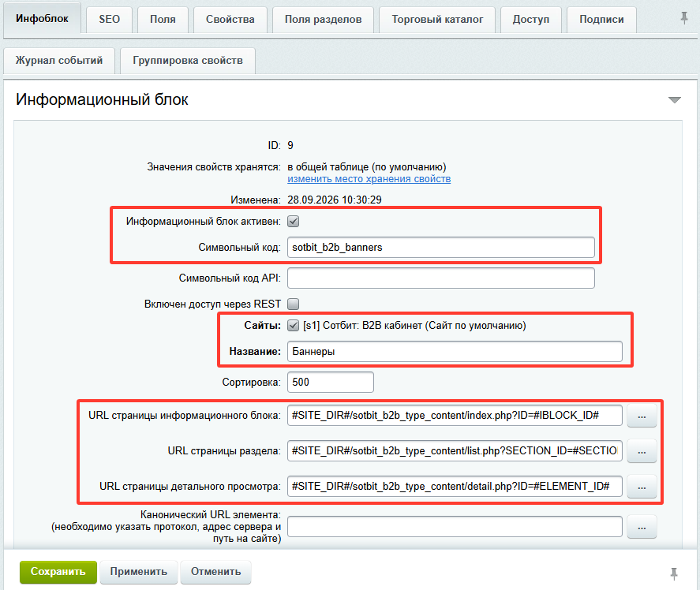Switch to the Инфоблок tab

(42, 18)
